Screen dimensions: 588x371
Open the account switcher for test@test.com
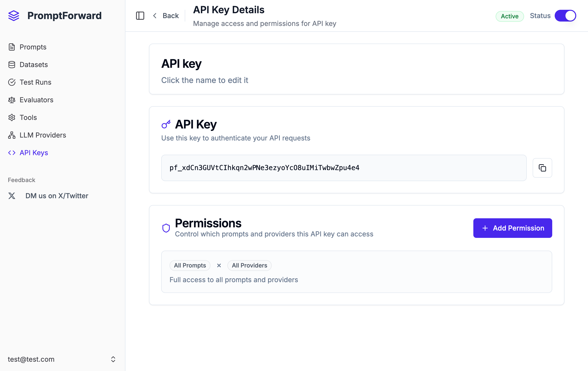[113, 359]
